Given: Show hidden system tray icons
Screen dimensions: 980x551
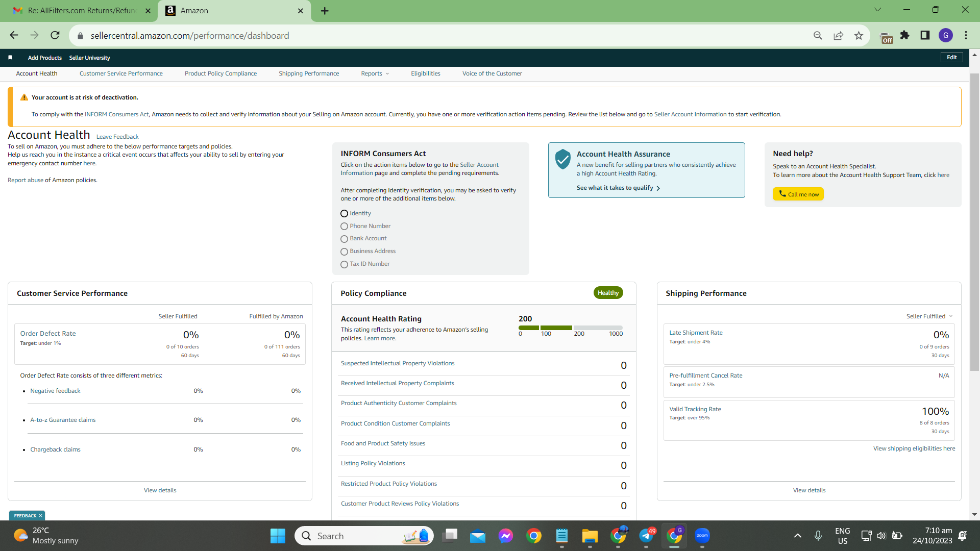Looking at the screenshot, I should [798, 536].
